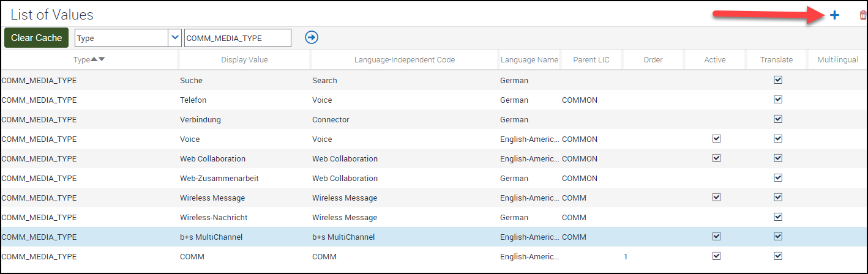
Task: Select the Verbindung display value cell
Action: [x=200, y=119]
